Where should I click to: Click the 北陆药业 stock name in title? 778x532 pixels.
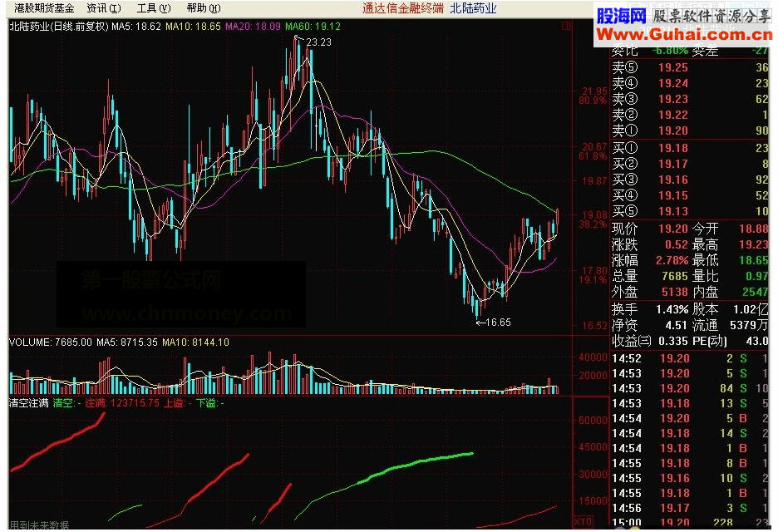pyautogui.click(x=473, y=8)
